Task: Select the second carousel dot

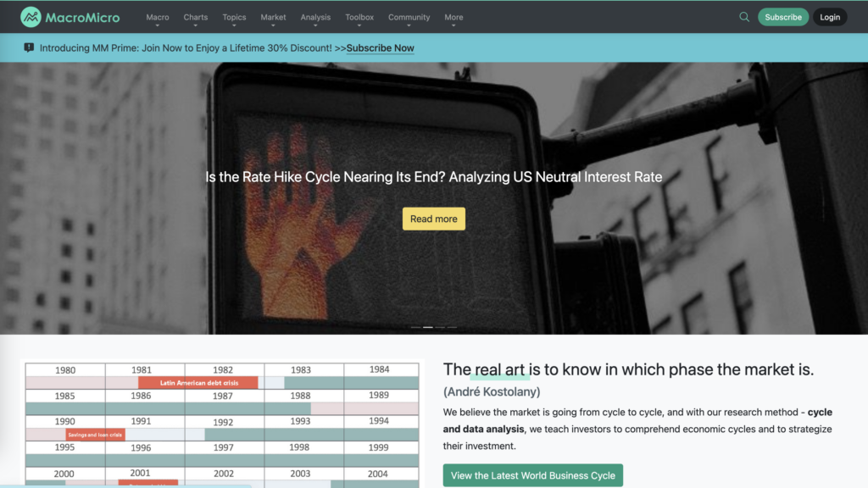Action: (x=427, y=327)
